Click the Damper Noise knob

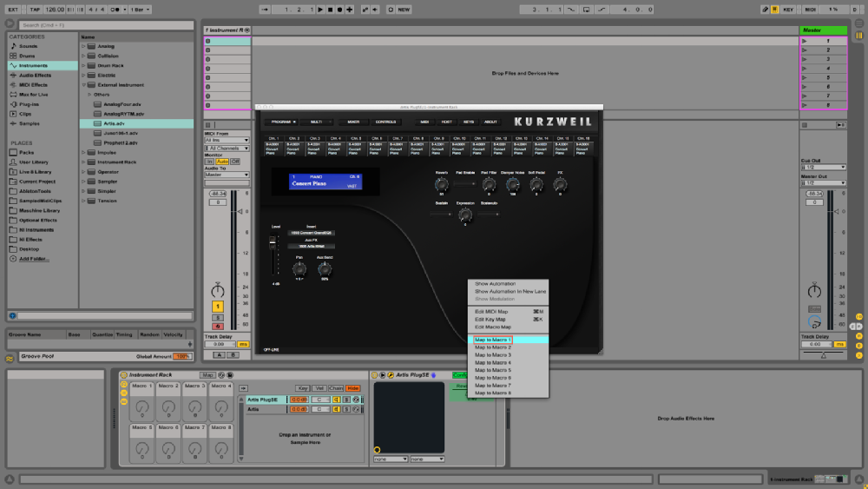click(x=513, y=183)
